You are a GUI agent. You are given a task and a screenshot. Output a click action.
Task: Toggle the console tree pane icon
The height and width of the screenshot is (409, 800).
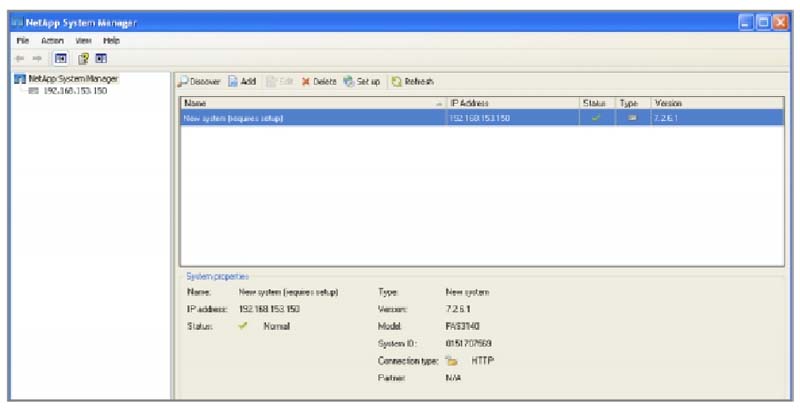pyautogui.click(x=59, y=58)
